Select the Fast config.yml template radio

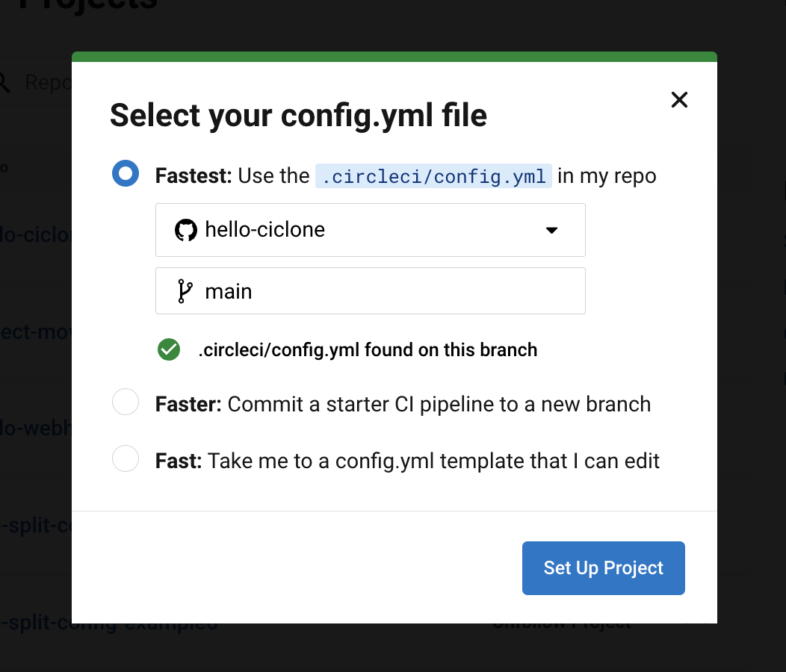[x=126, y=458]
